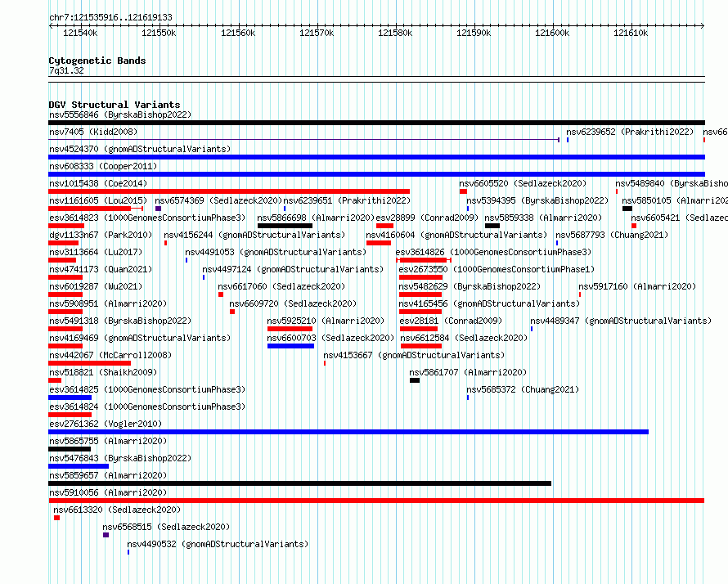Select nsv6613320 (Sedlazeck2020) label
The image size is (728, 584).
[117, 510]
